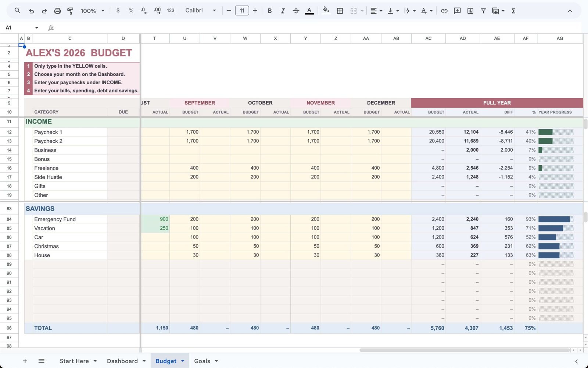Insert a chart
This screenshot has height=368, width=588.
470,11
